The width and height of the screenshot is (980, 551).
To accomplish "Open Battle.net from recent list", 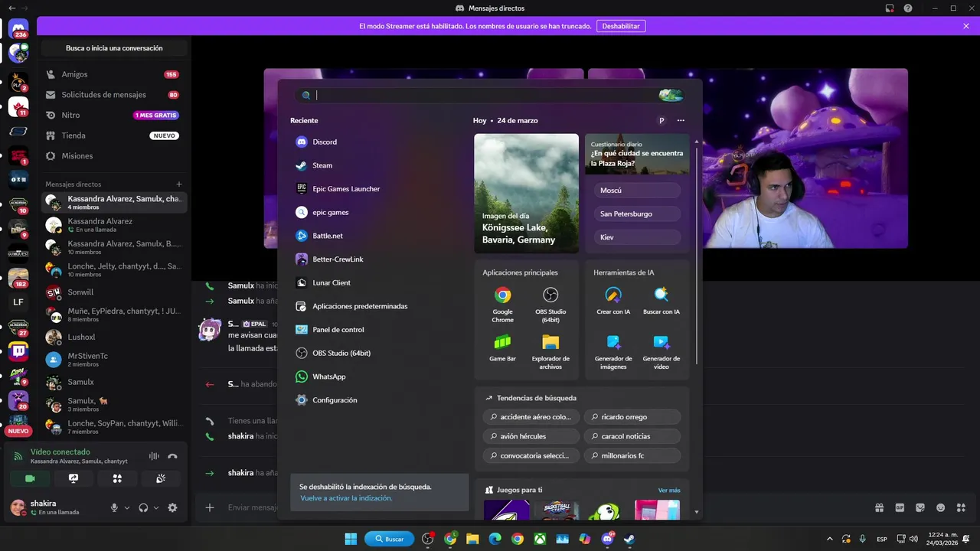I will (x=328, y=236).
